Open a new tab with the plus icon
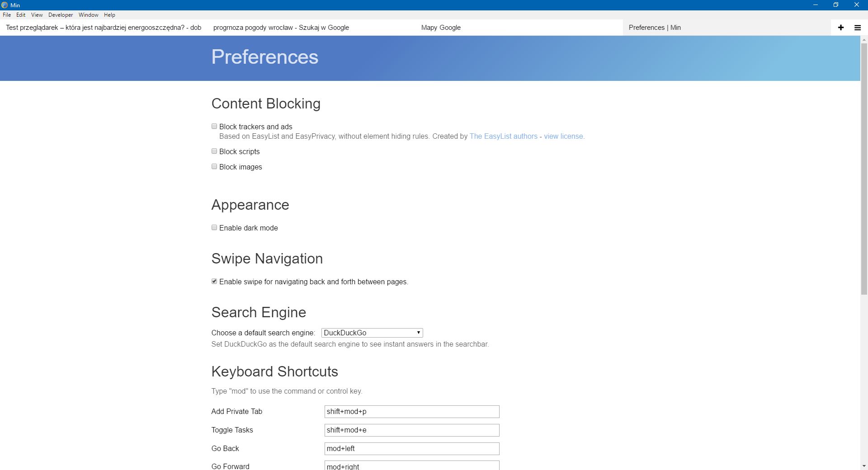 840,28
